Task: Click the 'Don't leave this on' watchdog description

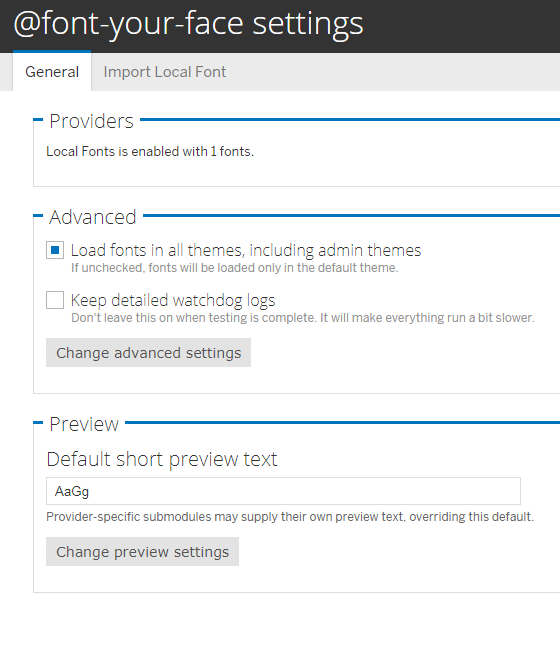Action: click(x=303, y=318)
